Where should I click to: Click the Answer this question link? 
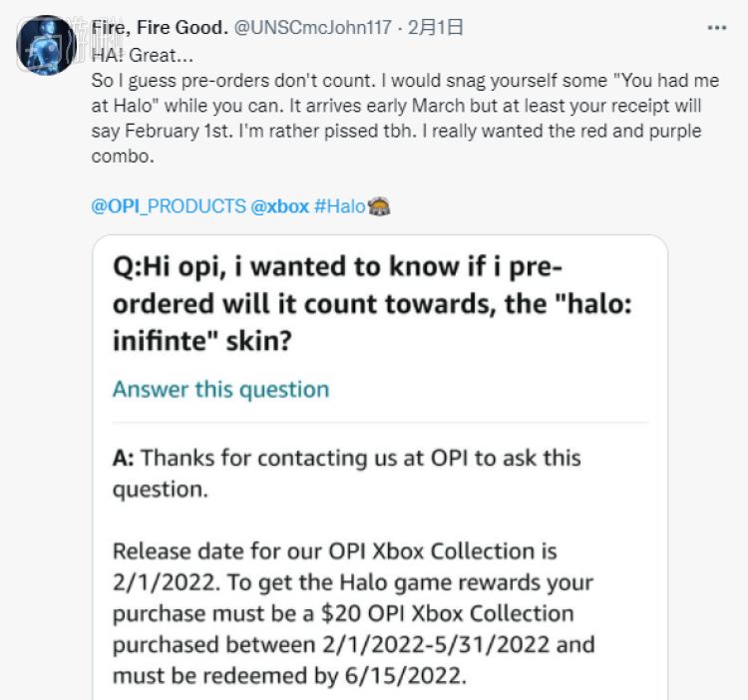pyautogui.click(x=220, y=389)
